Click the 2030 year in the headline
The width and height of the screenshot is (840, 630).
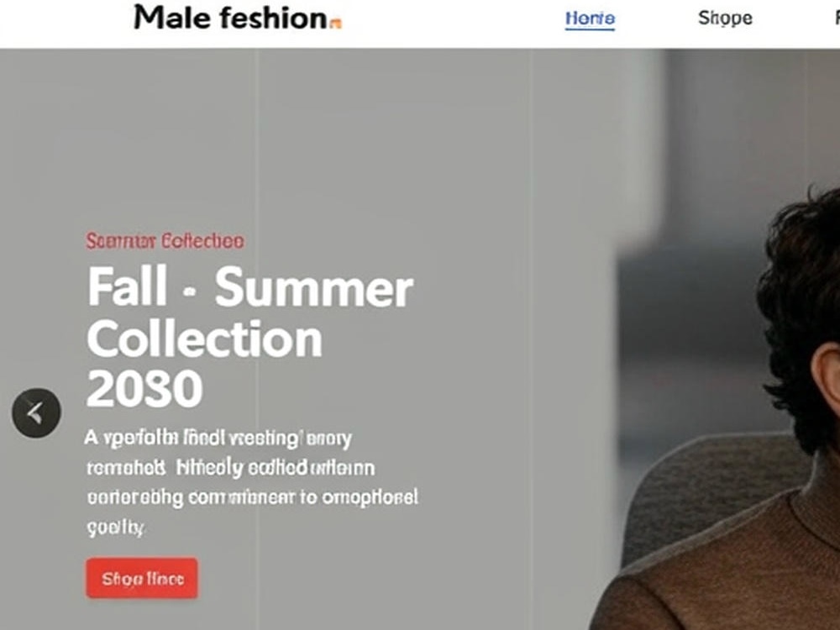[x=144, y=388]
